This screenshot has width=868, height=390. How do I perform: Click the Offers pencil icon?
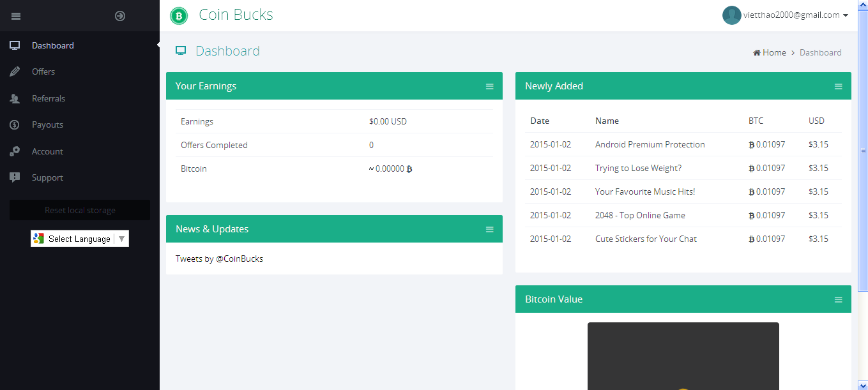(x=15, y=71)
